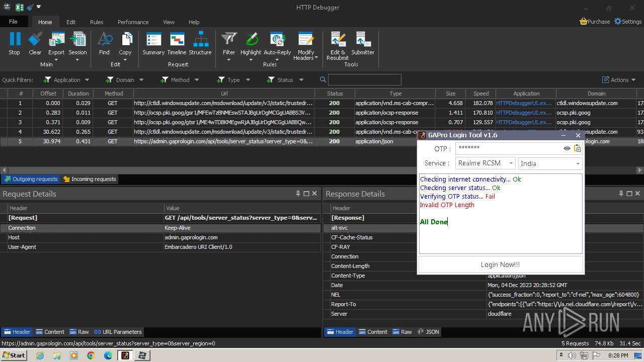Select the Outgoing requests tab
Screen dimensions: 644x362
pyautogui.click(x=30, y=179)
